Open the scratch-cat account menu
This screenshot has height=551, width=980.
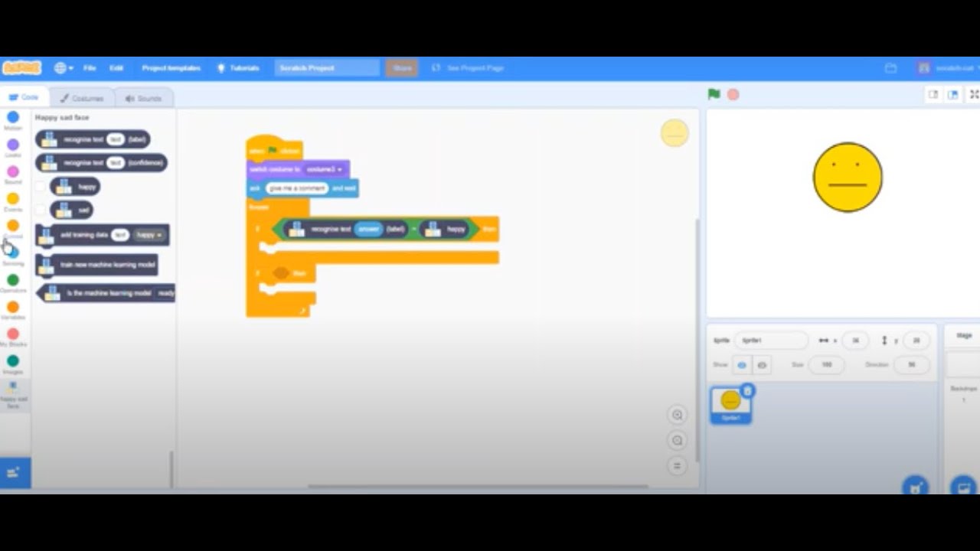(947, 68)
